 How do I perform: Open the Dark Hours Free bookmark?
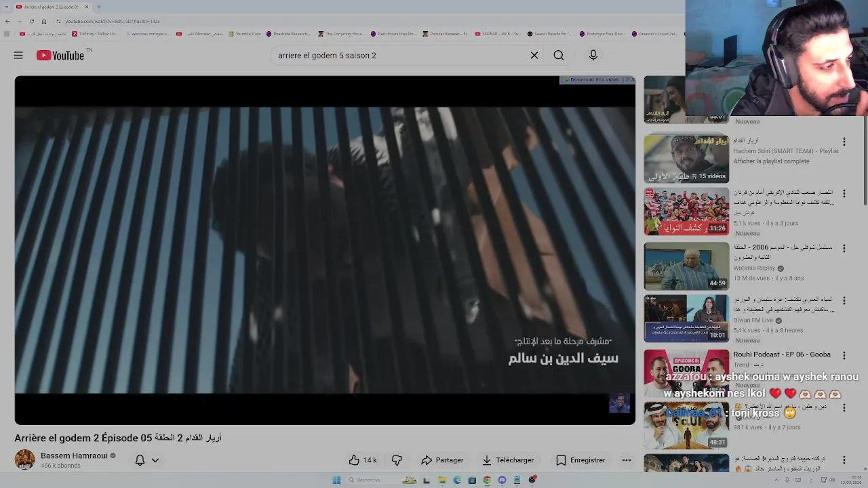coord(393,34)
